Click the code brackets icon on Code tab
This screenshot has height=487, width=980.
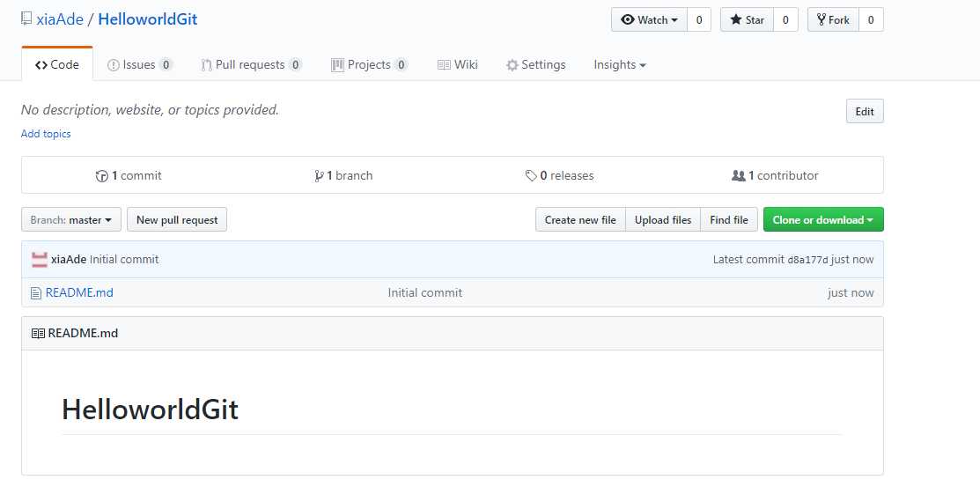coord(41,65)
